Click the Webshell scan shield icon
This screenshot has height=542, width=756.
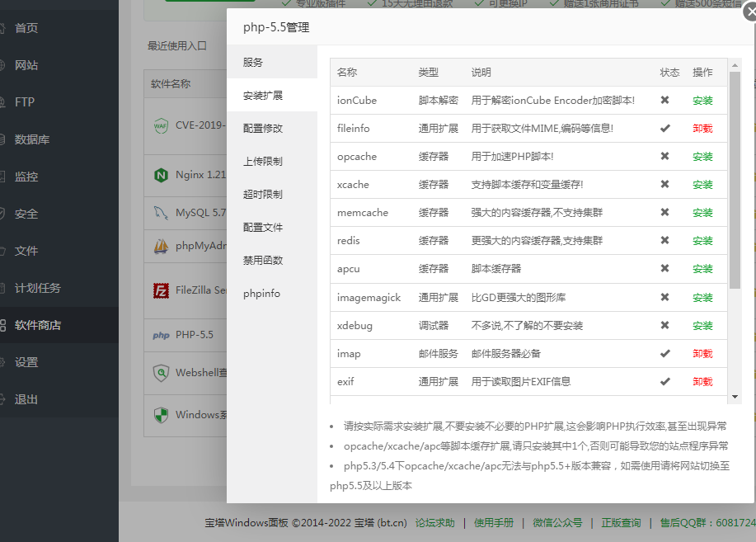point(161,373)
